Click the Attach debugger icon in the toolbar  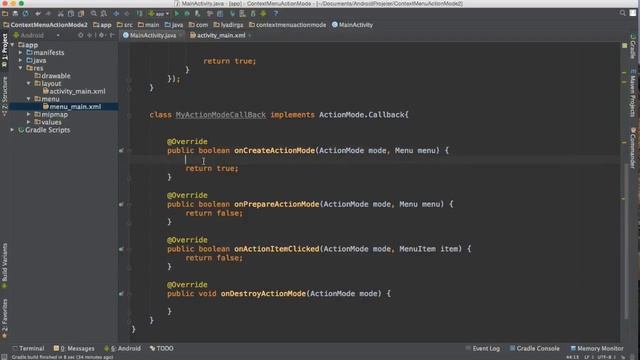click(197, 13)
